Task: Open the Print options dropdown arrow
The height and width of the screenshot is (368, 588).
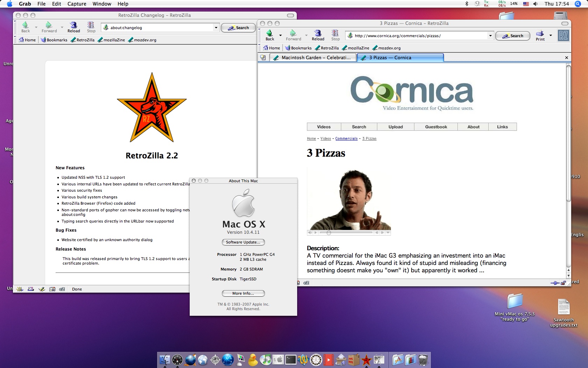Action: [x=551, y=35]
